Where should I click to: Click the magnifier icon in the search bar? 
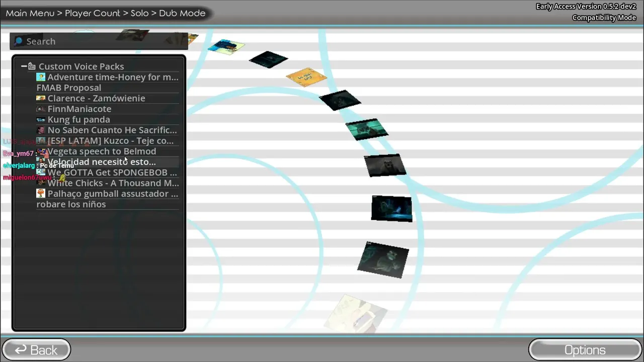pos(19,41)
